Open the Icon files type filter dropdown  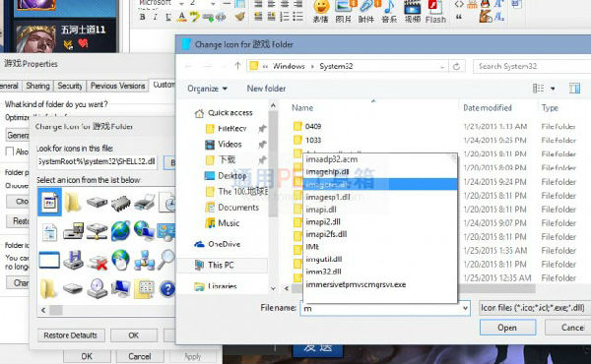(x=533, y=308)
